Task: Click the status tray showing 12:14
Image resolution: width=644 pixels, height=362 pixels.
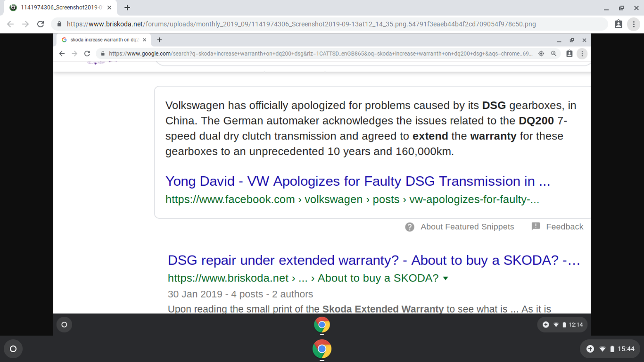Action: [562, 325]
